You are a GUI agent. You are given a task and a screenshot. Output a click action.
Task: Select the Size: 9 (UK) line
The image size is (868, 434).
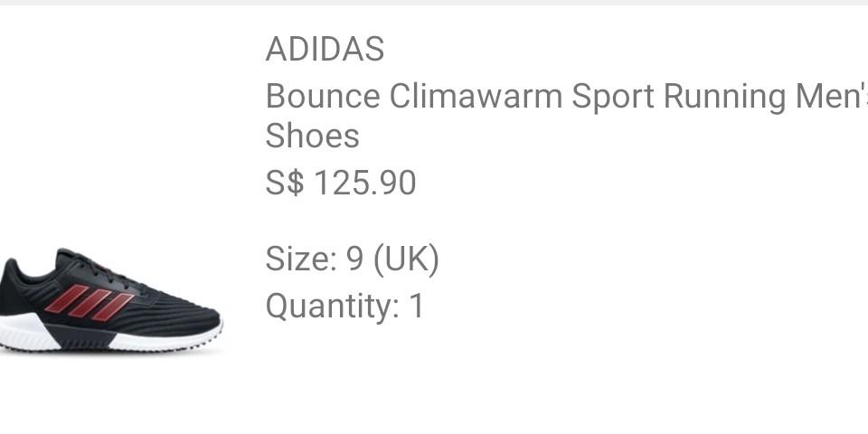[352, 259]
